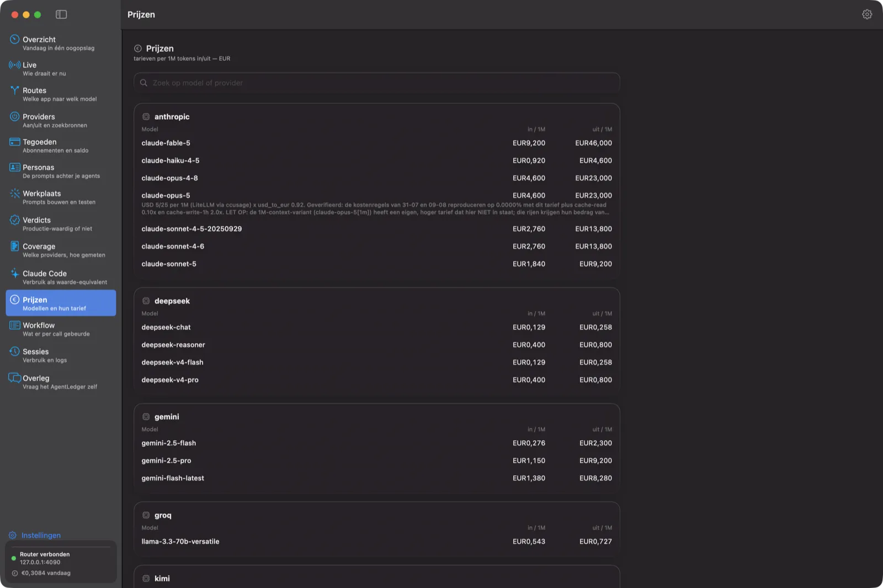This screenshot has width=883, height=588.
Task: Click EUR2,300 output price of gemini-2.5-flash
Action: (x=595, y=443)
